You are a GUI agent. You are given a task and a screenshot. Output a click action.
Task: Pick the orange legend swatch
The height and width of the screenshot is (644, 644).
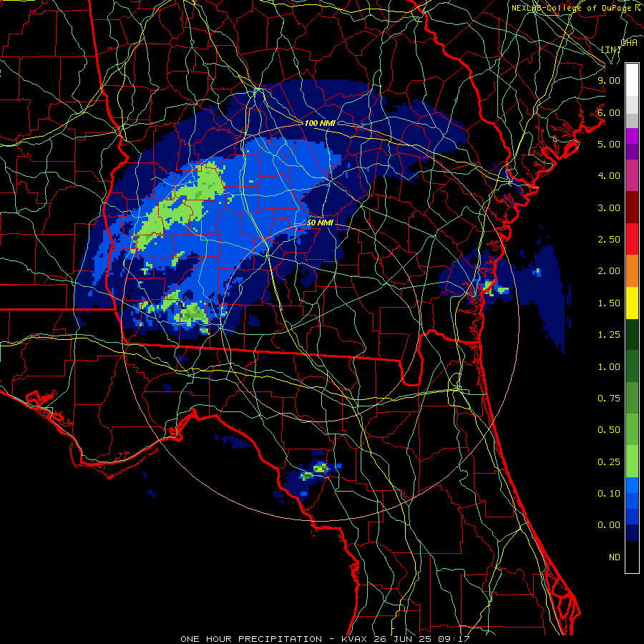[632, 271]
